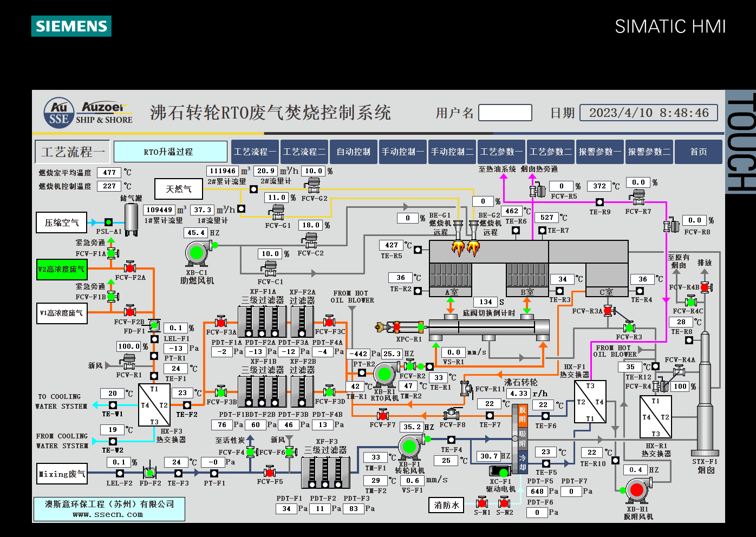Select the FCV-C2 air control valve
This screenshot has width=756, height=537.
310,239
